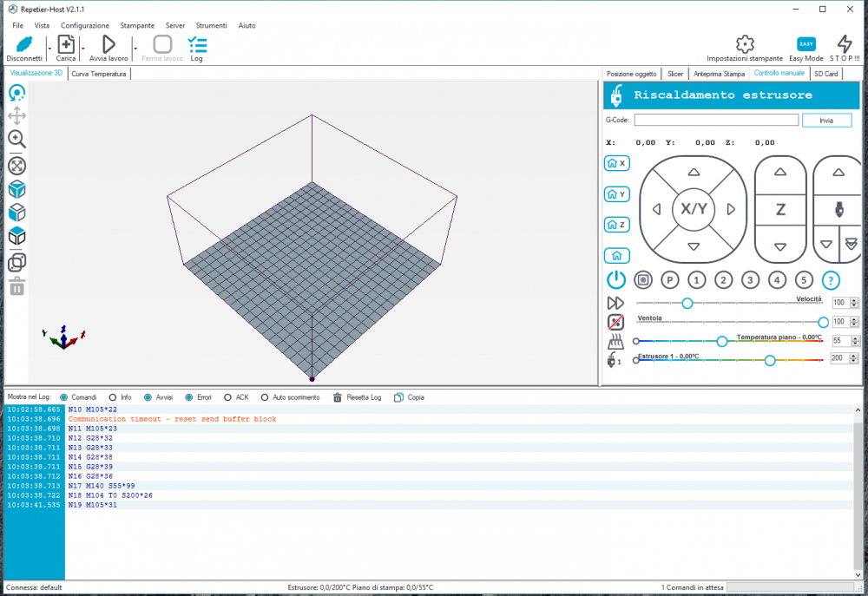Image resolution: width=868 pixels, height=596 pixels.
Task: Click the STOP emergency lightning icon
Action: tap(844, 44)
